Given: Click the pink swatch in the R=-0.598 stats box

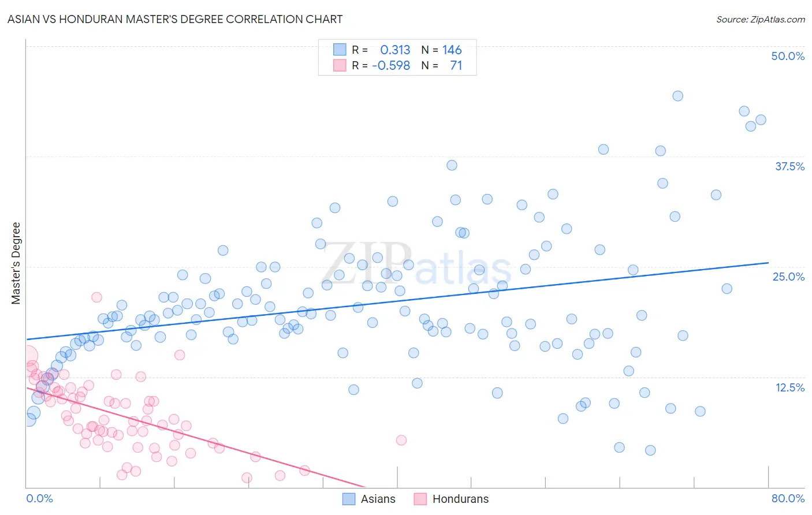Looking at the screenshot, I should [340, 65].
